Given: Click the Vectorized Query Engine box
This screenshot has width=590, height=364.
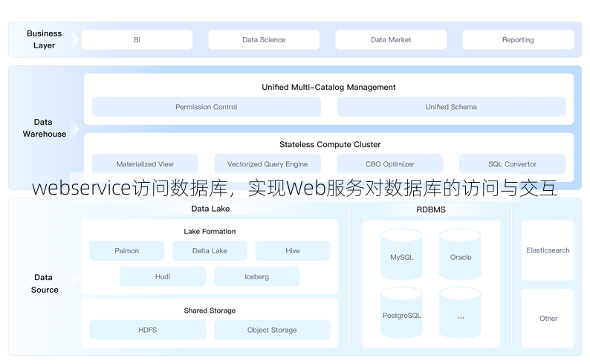Looking at the screenshot, I should [268, 164].
